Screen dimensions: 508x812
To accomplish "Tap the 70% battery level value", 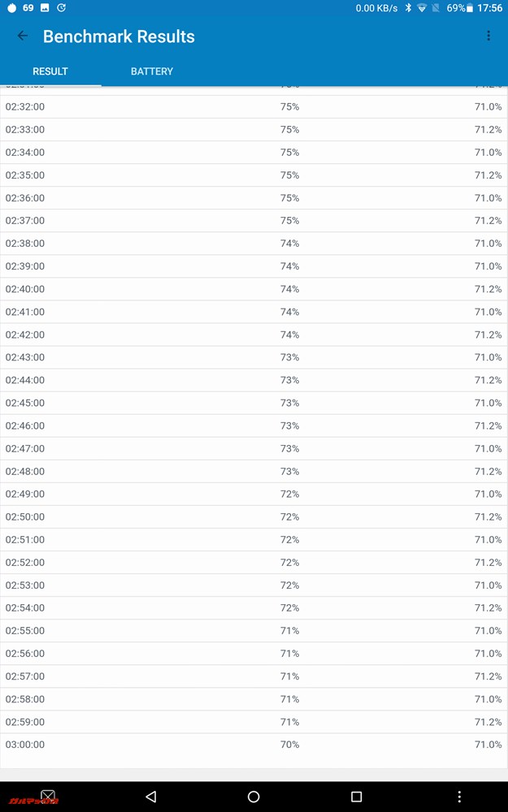I will point(289,745).
